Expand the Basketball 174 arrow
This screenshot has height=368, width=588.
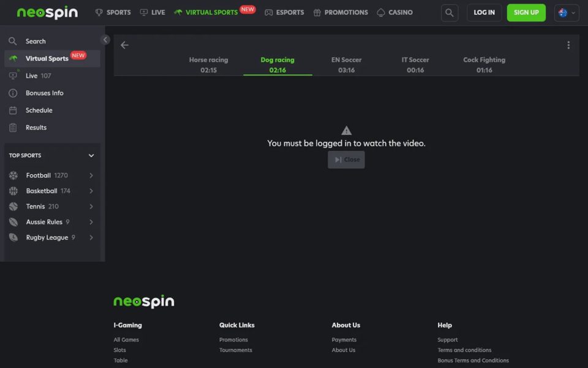pyautogui.click(x=91, y=191)
